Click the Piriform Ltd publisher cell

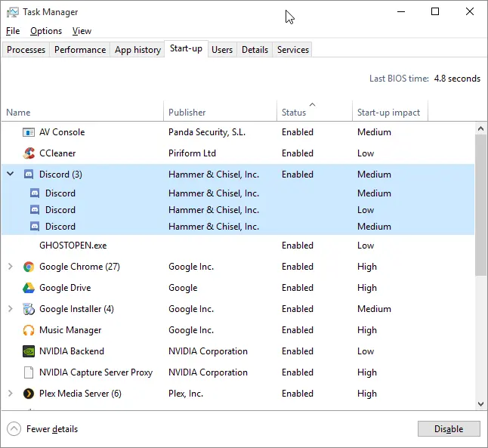192,153
